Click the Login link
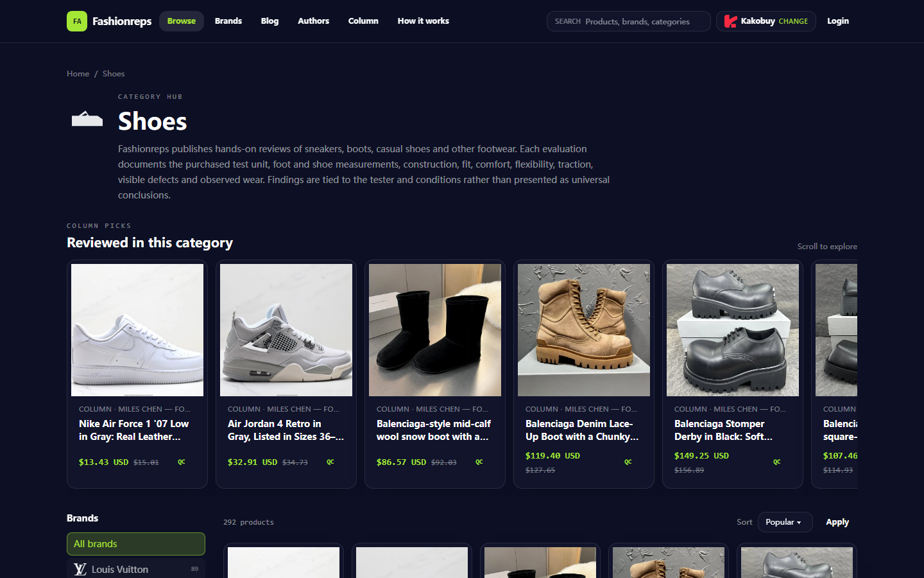Viewport: 924px width, 578px height. click(838, 21)
